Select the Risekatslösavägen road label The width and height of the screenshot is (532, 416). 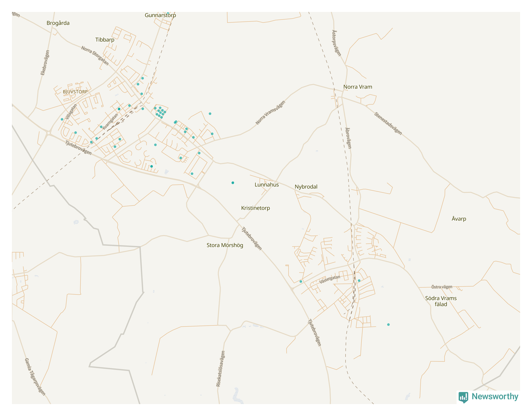[x=220, y=369]
